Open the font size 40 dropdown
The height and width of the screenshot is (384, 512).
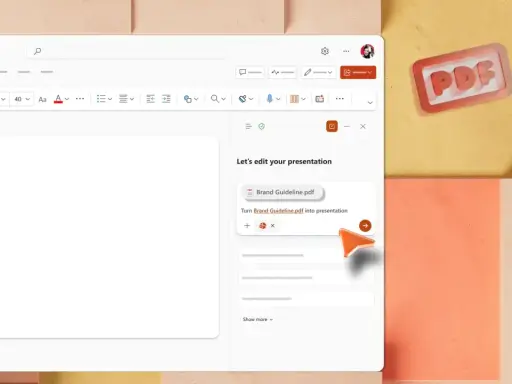(x=22, y=99)
